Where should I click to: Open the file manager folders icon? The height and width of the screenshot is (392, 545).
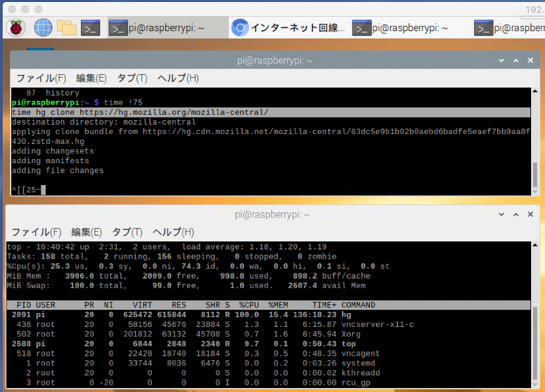tap(66, 27)
